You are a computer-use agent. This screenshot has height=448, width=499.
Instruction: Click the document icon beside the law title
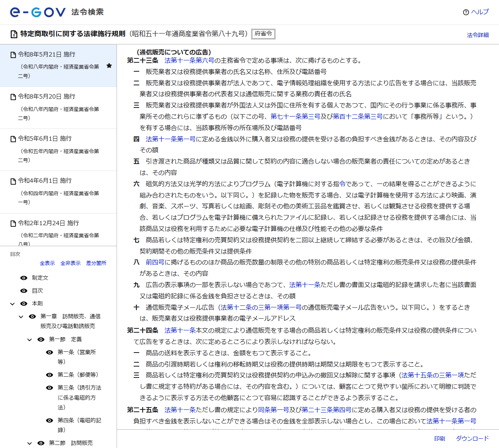[x=14, y=34]
